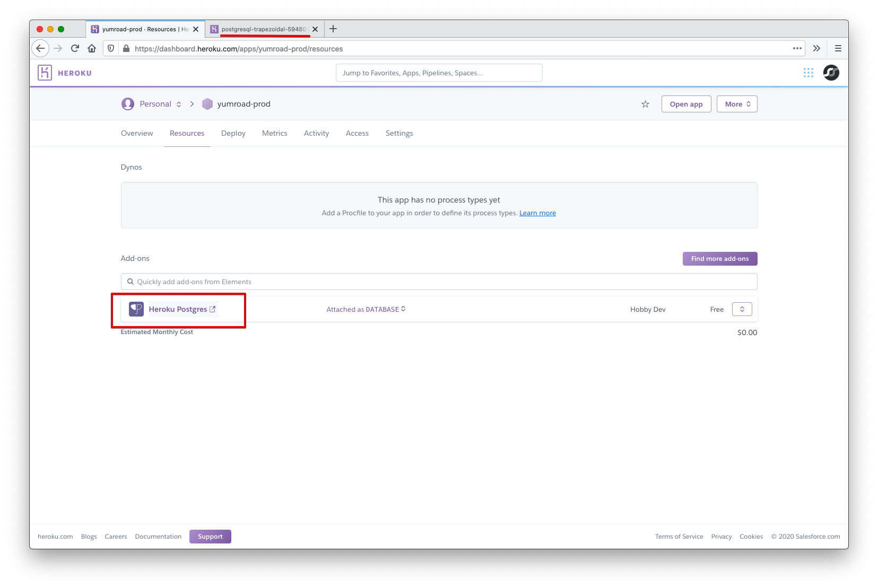Screen dimensions: 878x588
Task: Open the Overview tab
Action: pos(137,133)
